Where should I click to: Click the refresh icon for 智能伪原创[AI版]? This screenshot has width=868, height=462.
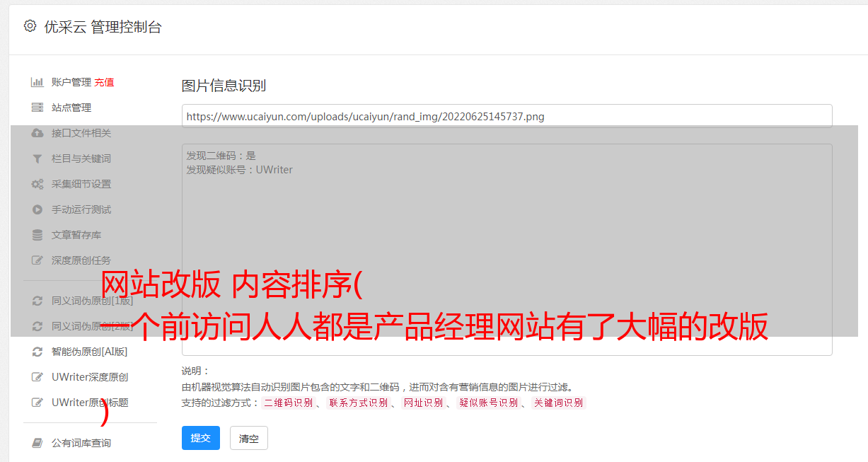coord(37,352)
